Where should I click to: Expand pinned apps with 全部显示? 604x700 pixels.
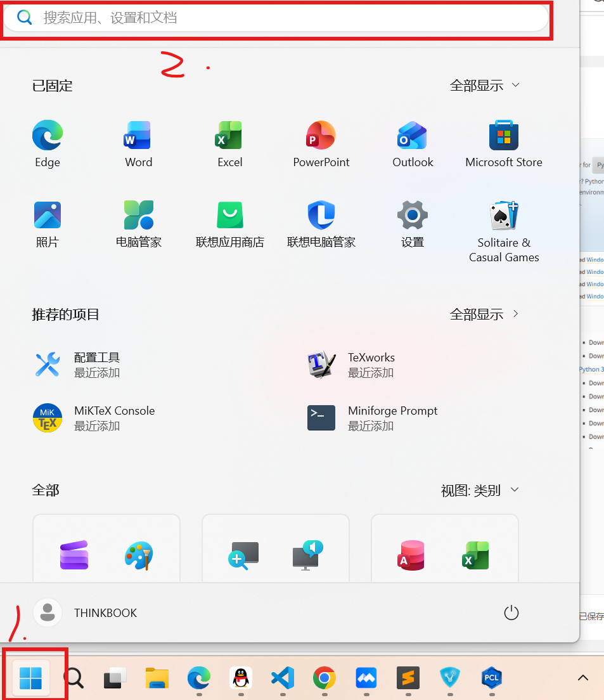click(x=484, y=85)
